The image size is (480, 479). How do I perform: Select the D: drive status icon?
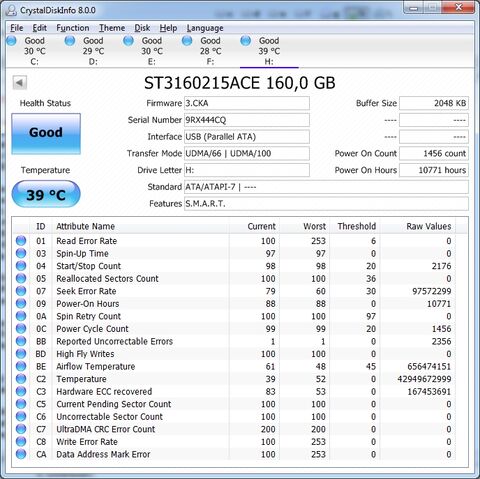coord(70,41)
